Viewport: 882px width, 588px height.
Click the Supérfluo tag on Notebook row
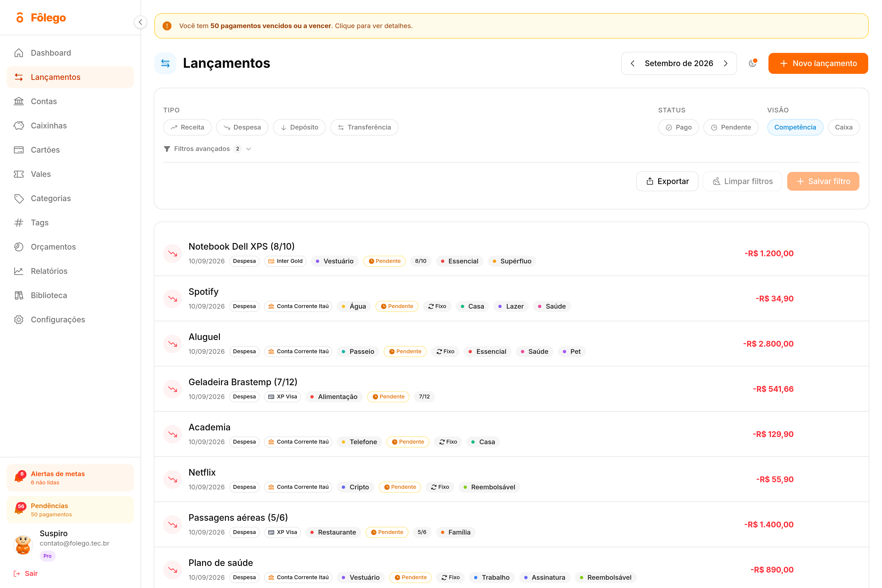[512, 261]
